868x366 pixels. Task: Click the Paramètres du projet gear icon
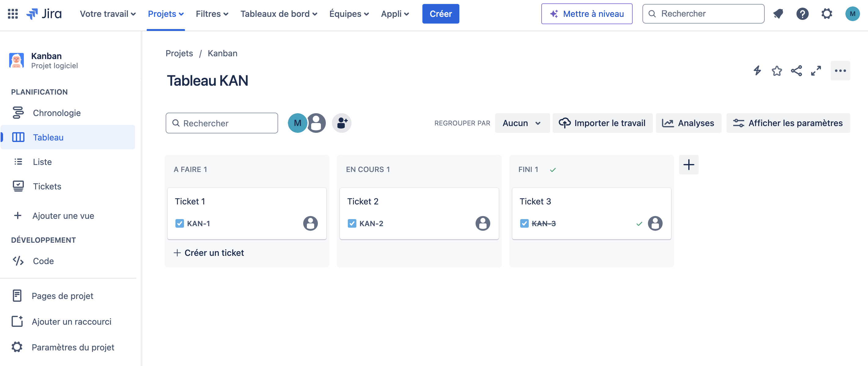[17, 346]
